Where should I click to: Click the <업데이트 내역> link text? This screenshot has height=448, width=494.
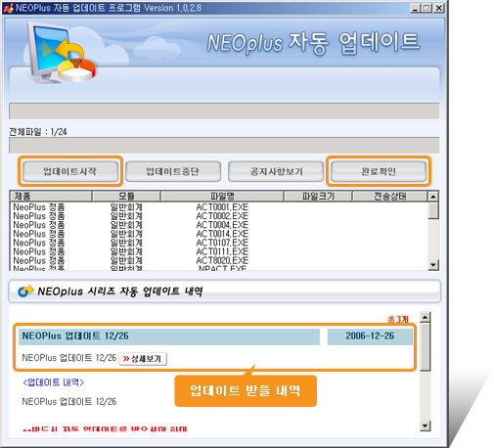(x=53, y=382)
